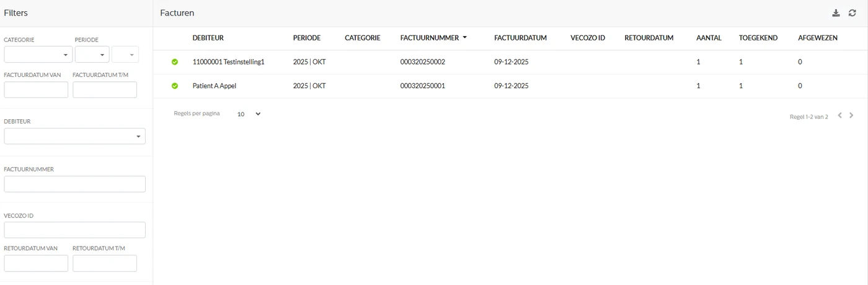Download the invoice list via download icon
Image resolution: width=868 pixels, height=285 pixels.
pos(836,13)
